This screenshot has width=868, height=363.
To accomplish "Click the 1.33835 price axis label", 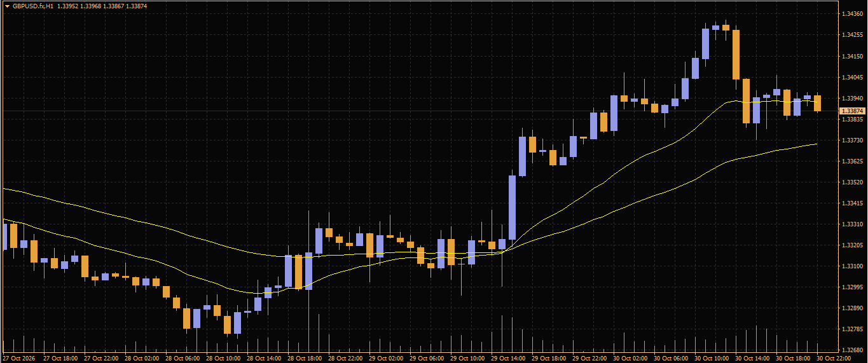I will (x=852, y=119).
